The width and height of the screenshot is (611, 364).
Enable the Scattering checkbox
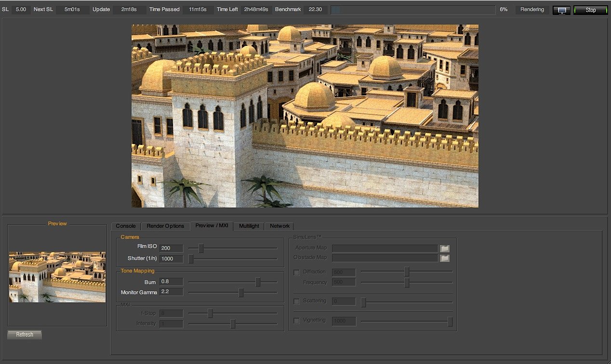(296, 301)
